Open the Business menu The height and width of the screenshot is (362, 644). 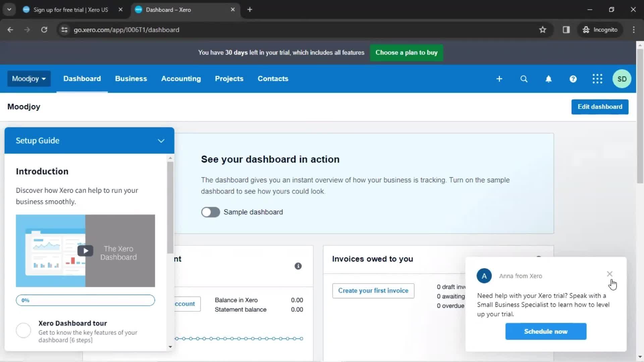(131, 79)
